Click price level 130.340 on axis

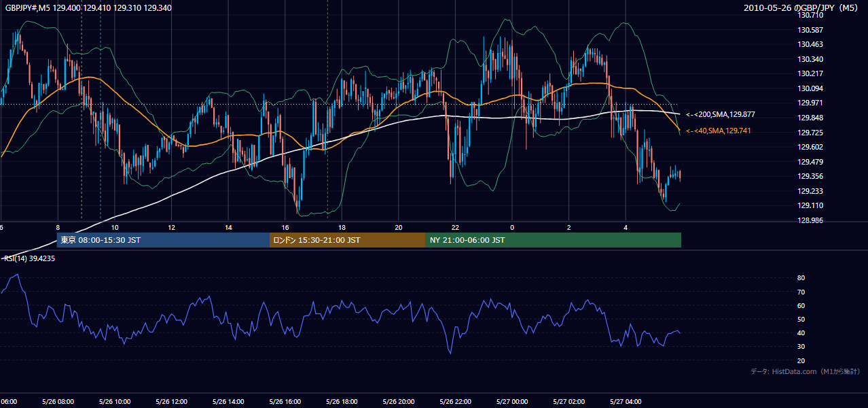810,59
